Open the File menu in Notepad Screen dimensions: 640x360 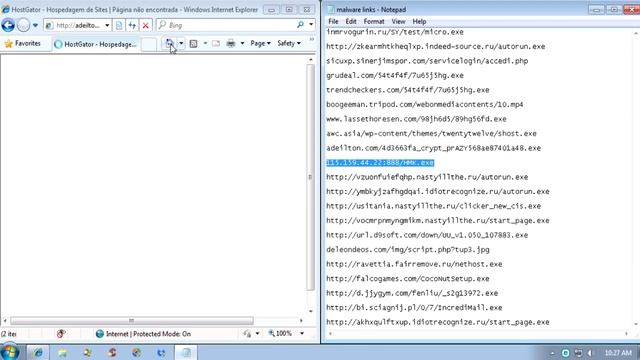(333, 21)
